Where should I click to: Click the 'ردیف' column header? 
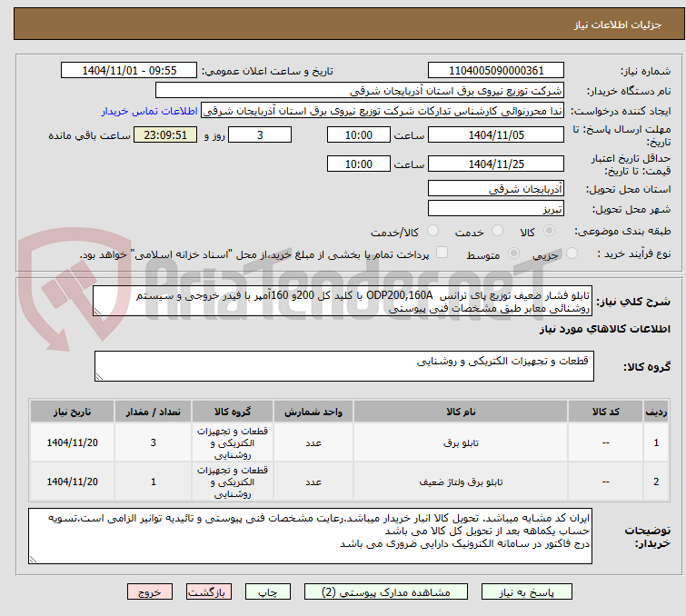coord(656,412)
